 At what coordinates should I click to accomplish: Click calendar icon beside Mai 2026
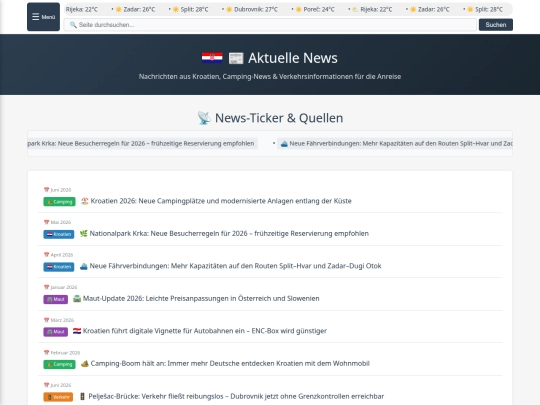pyautogui.click(x=46, y=222)
